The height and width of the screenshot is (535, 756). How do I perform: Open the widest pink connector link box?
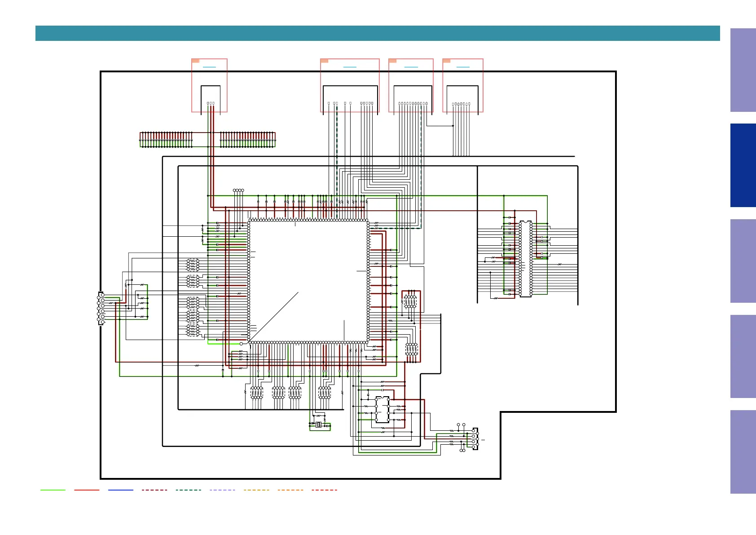[x=350, y=85]
